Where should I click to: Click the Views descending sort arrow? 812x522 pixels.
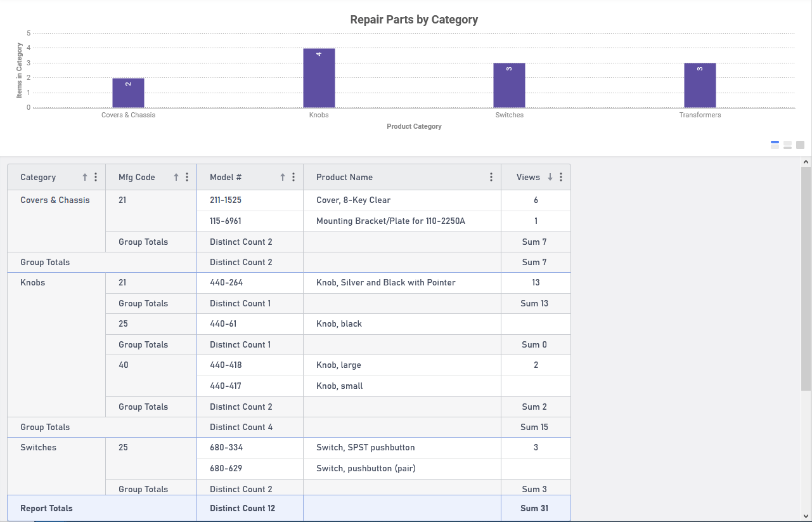550,177
